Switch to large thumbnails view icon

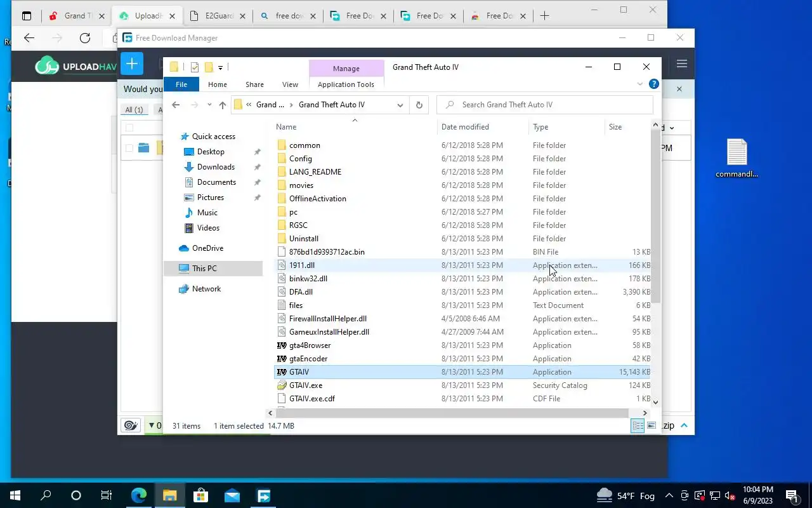click(x=651, y=426)
